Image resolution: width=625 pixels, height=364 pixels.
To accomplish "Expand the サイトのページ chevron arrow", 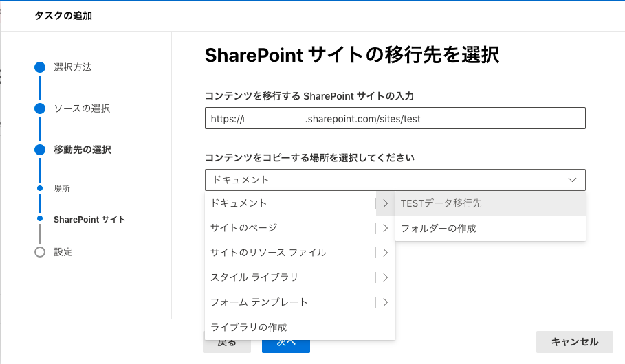I will [x=385, y=228].
